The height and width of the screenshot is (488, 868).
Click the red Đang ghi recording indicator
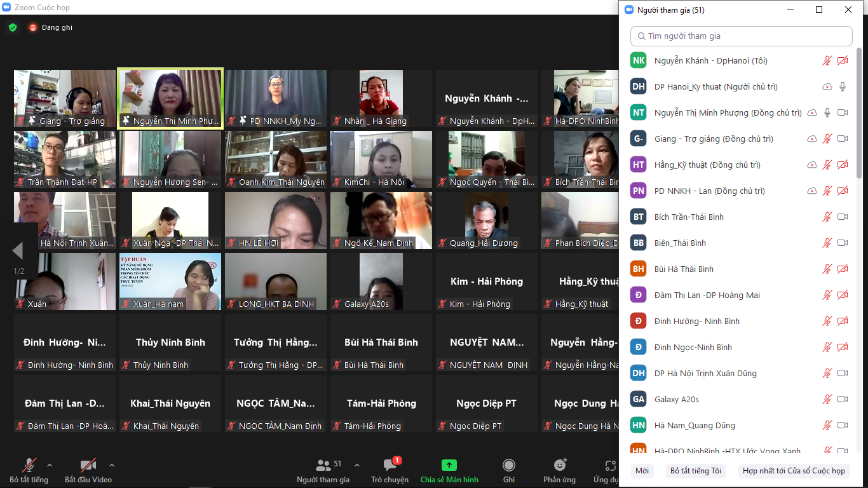[50, 27]
